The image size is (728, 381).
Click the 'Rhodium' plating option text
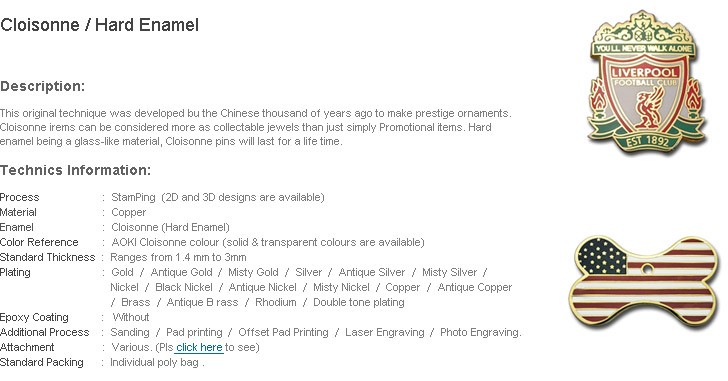276,303
